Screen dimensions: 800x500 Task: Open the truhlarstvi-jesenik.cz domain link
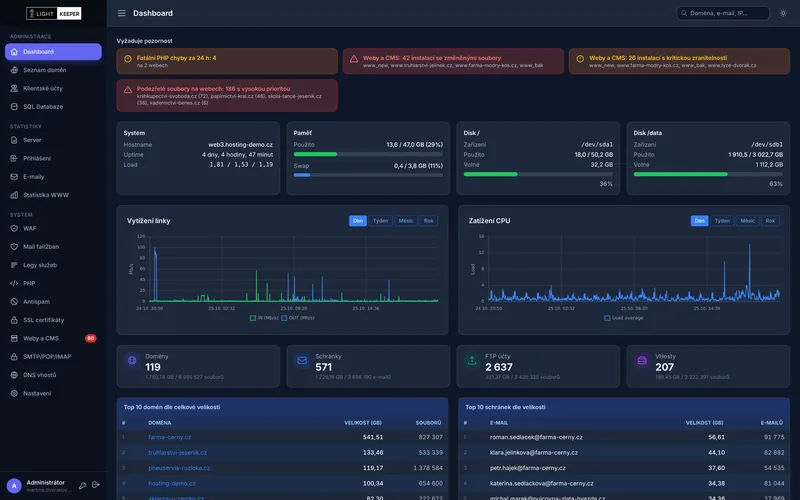[178, 453]
